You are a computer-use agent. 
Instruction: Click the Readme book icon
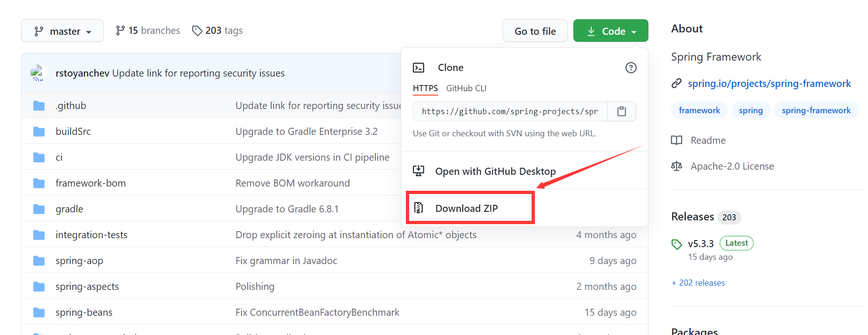[677, 140]
